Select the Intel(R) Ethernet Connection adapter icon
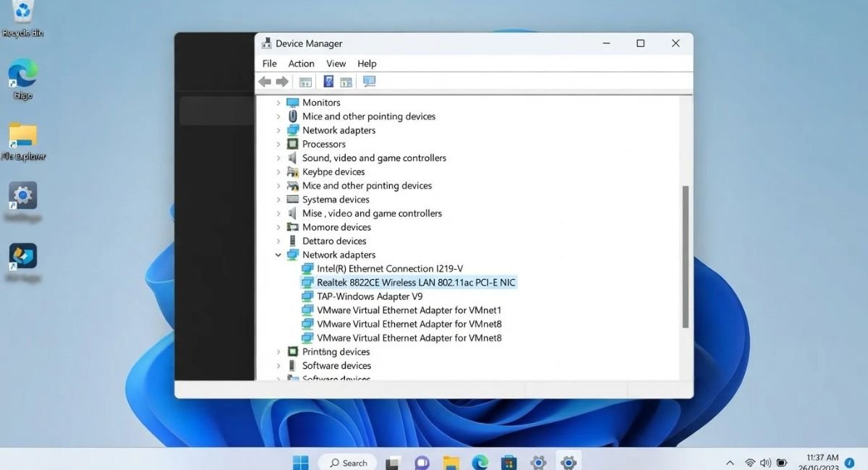 pyautogui.click(x=307, y=268)
